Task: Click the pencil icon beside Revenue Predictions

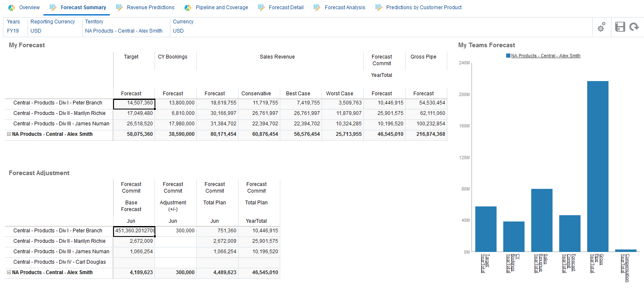Action: (119, 7)
